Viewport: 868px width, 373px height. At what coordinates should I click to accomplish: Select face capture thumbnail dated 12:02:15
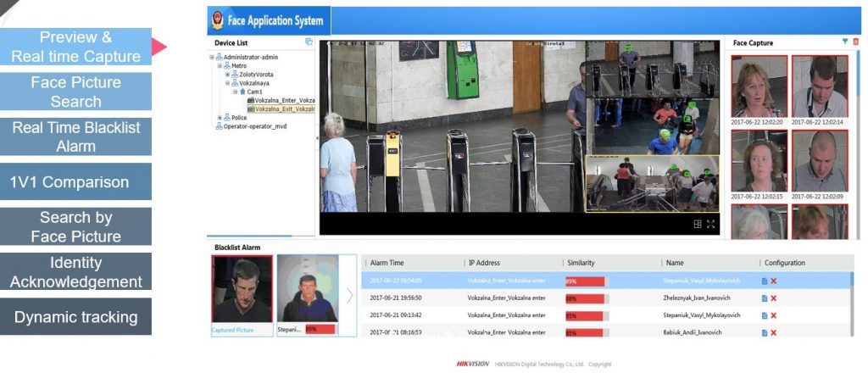click(759, 161)
